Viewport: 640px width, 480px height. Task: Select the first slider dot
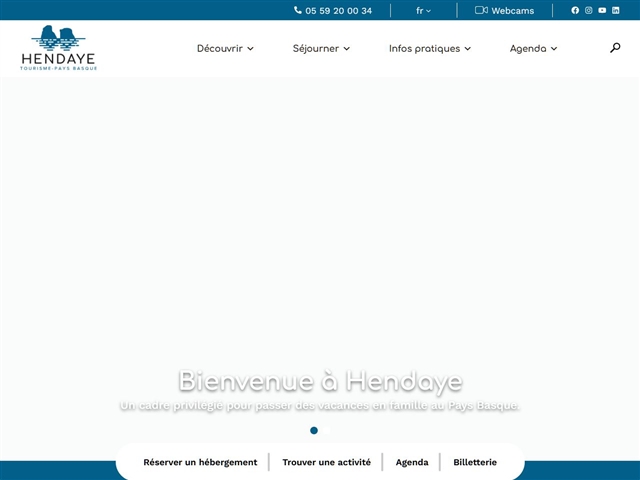(314, 430)
